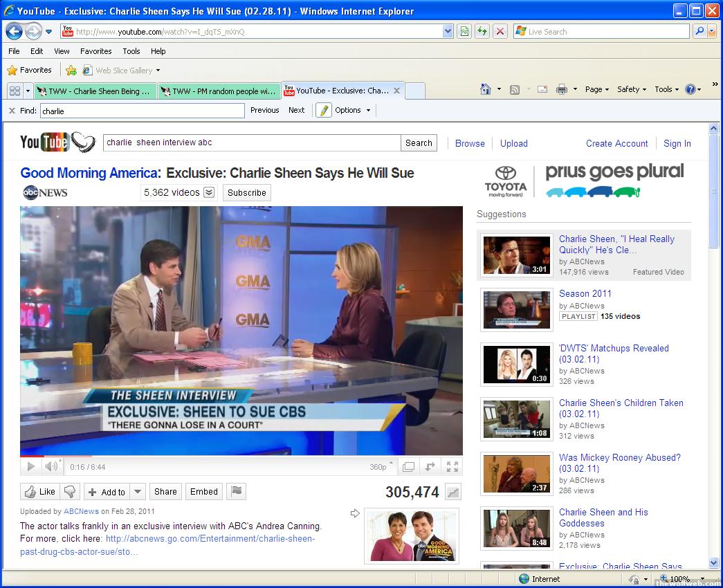723x588 pixels.
Task: Toggle the Compatibility View icon
Action: click(x=464, y=31)
